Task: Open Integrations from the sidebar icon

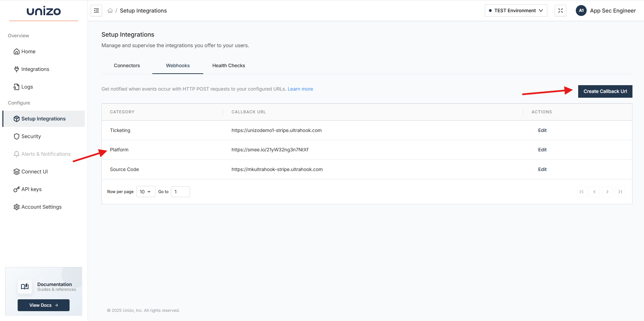Action: tap(17, 69)
